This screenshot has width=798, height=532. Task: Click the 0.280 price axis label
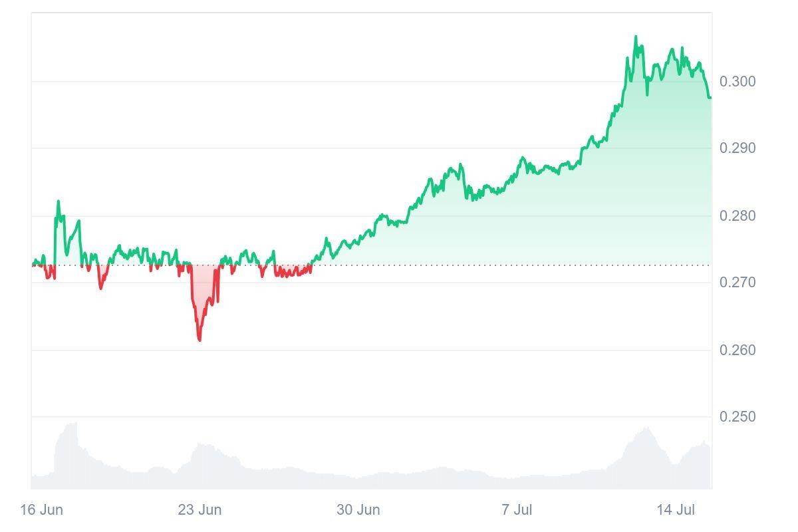click(737, 216)
